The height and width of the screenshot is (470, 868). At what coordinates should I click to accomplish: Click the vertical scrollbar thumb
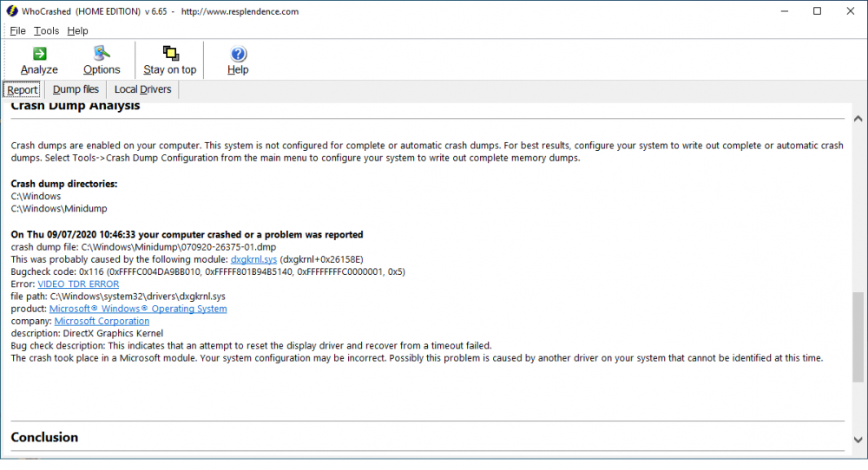tap(858, 336)
